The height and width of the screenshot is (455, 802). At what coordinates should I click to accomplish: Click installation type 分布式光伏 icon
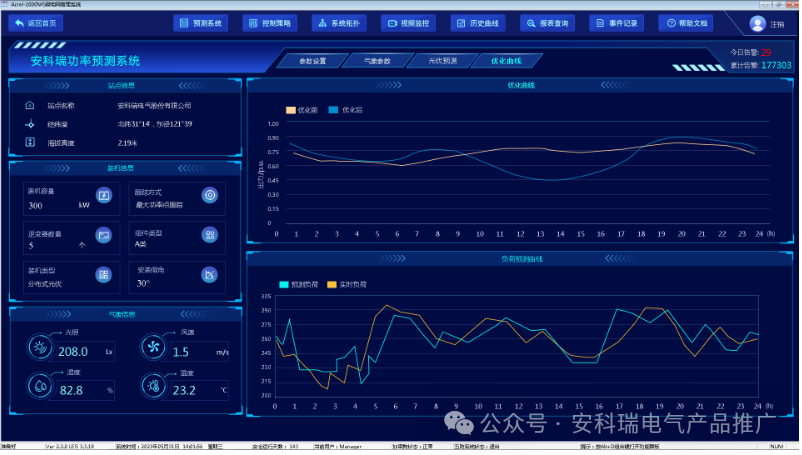coord(104,275)
